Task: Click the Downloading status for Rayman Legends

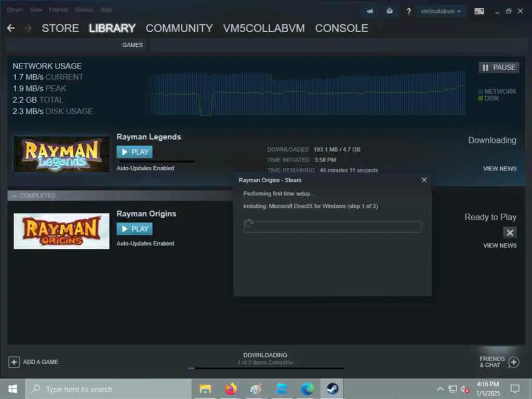Action: (493, 140)
